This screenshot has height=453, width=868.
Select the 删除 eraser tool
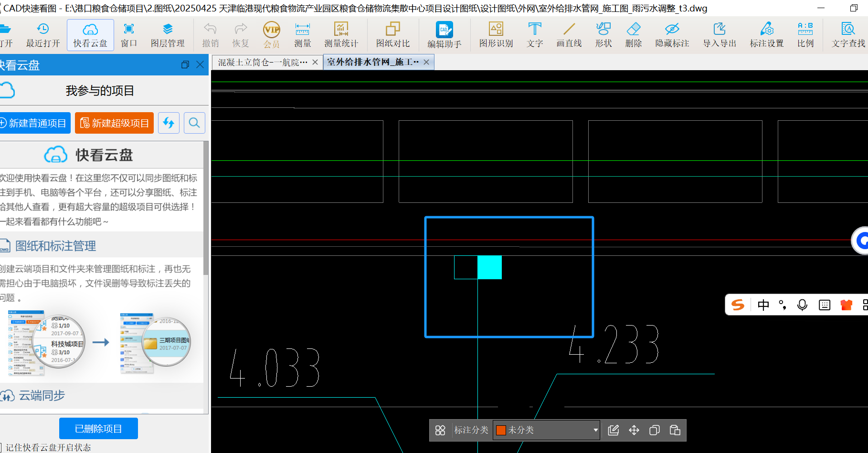point(633,35)
